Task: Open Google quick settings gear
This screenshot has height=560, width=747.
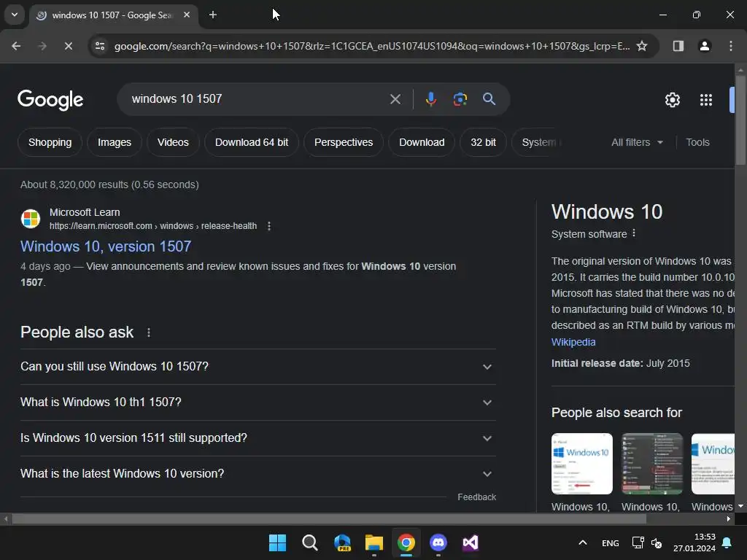Action: (x=672, y=100)
